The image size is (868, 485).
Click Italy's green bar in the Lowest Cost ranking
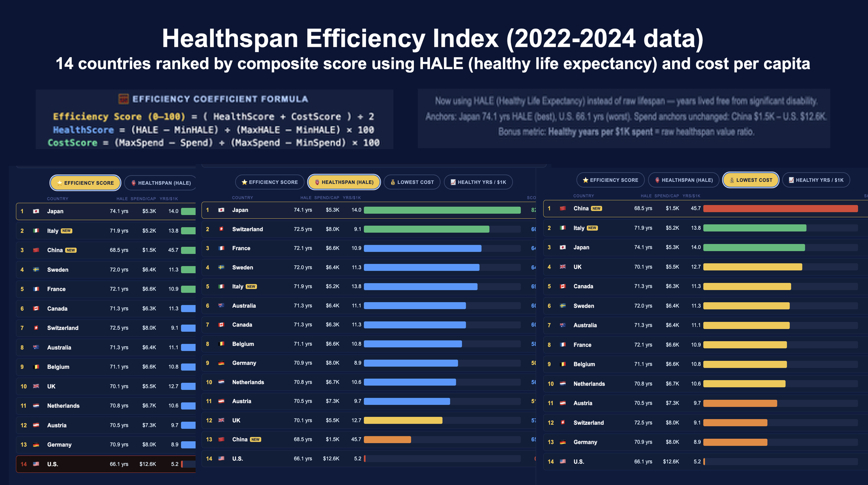755,228
